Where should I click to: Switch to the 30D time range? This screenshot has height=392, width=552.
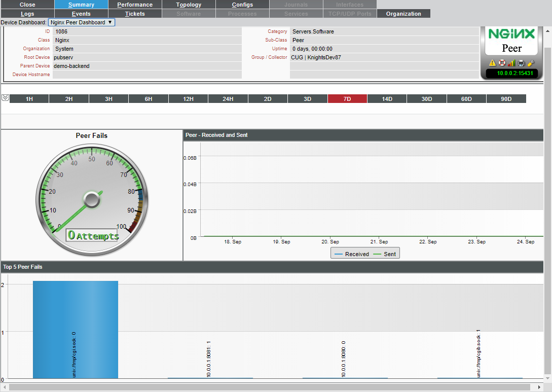click(x=426, y=99)
